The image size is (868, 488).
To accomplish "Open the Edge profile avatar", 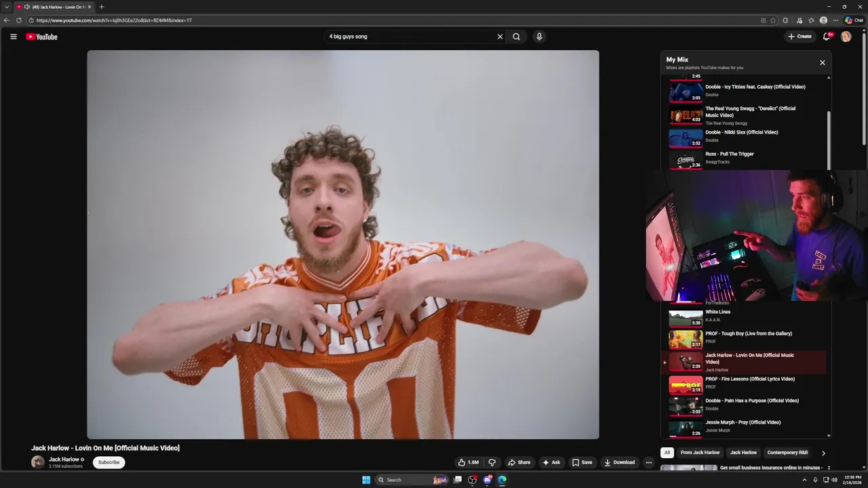I will point(823,20).
